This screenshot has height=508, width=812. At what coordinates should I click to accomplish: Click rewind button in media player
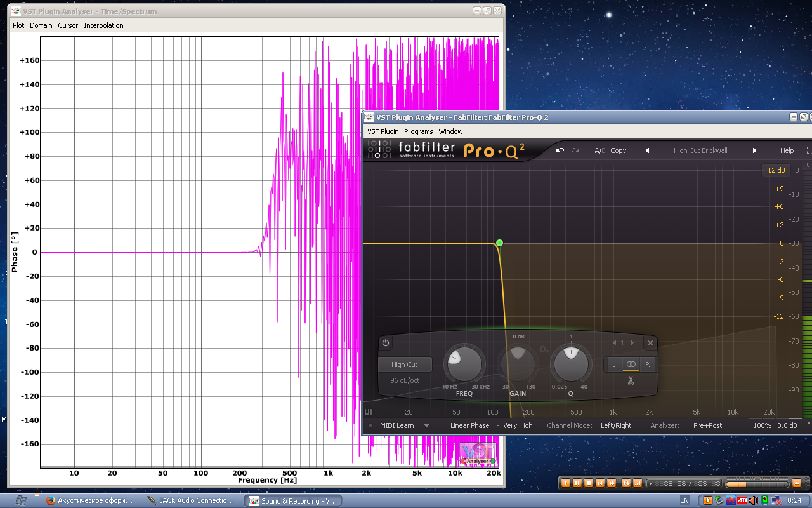click(600, 483)
